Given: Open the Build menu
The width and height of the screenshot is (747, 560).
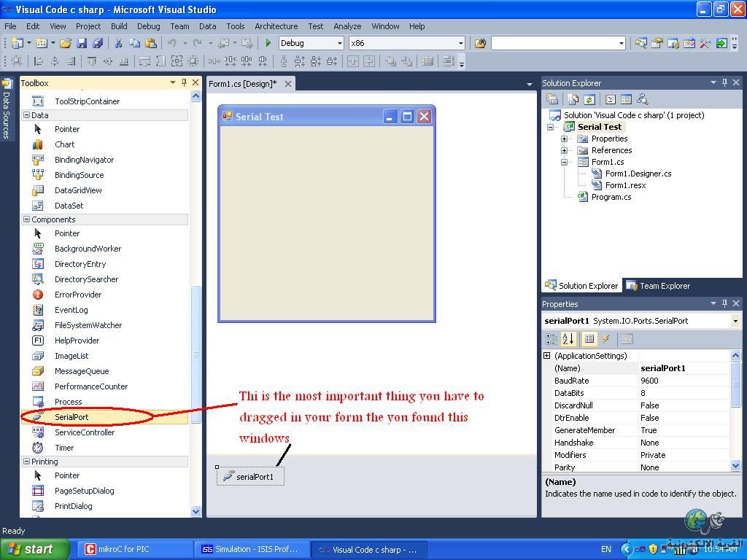Looking at the screenshot, I should tap(119, 26).
